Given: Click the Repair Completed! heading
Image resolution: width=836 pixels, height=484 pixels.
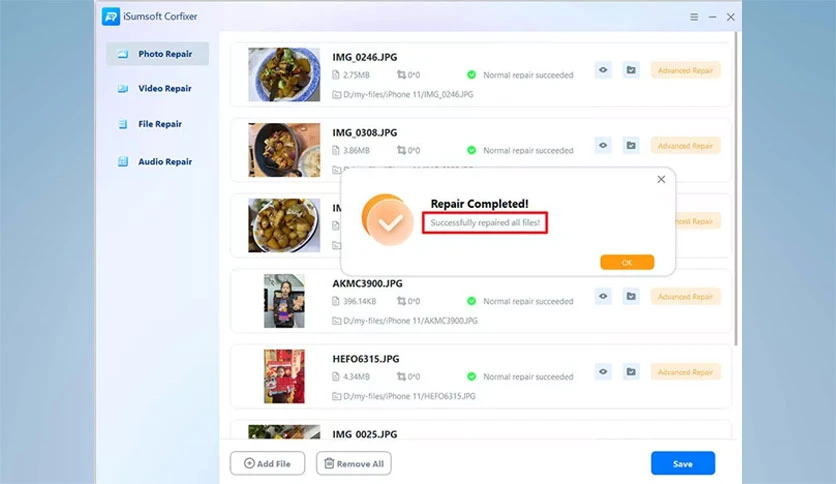Looking at the screenshot, I should [479, 204].
